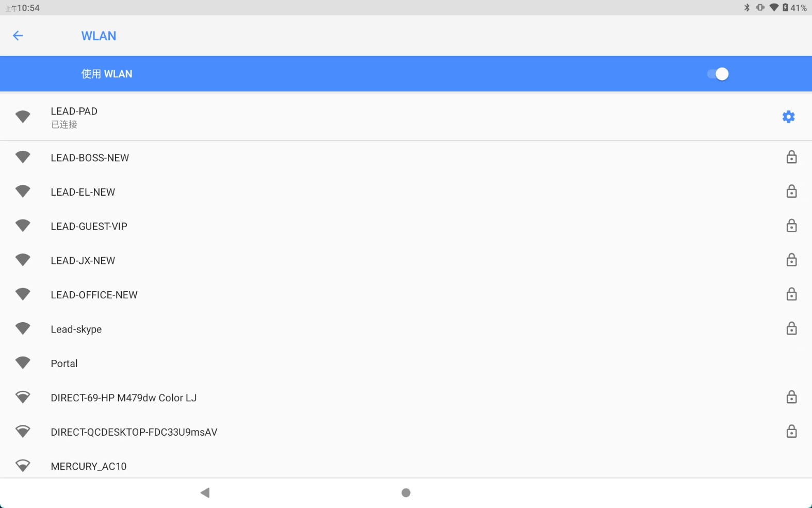
Task: Tap the back arrow in WLAN header
Action: (x=18, y=36)
